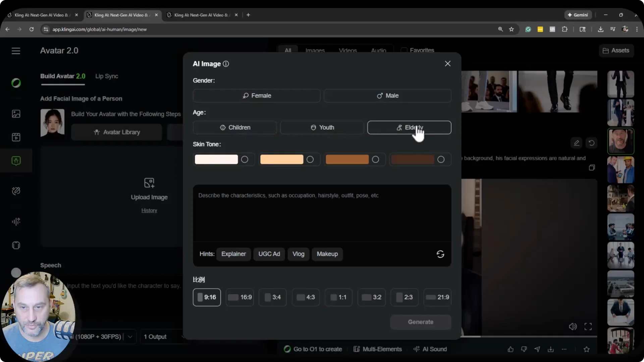Select the 9:16 aspect ratio
This screenshot has width=644, height=362.
207,297
